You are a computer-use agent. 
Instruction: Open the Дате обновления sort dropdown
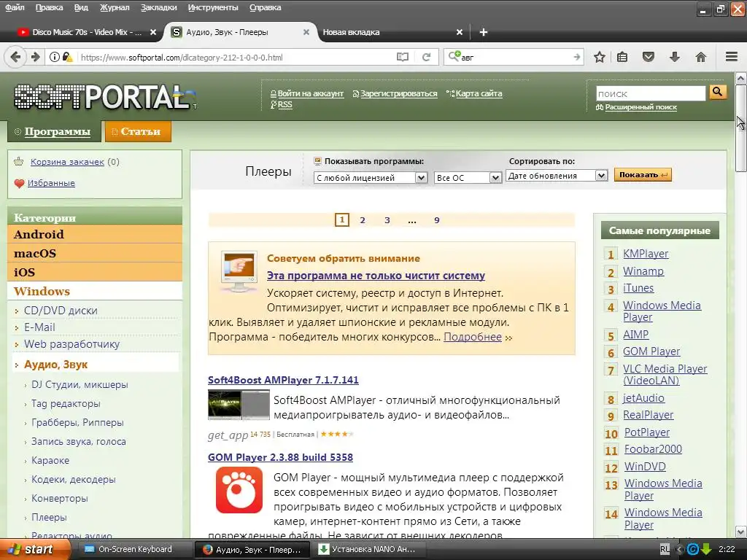(557, 176)
